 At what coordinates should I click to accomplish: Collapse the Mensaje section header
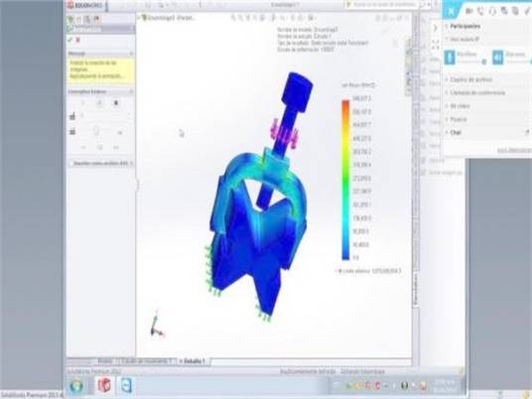(x=101, y=54)
